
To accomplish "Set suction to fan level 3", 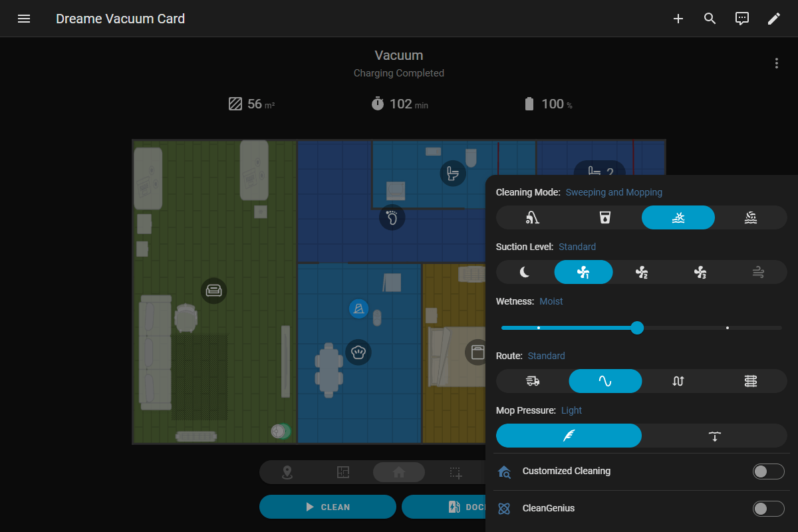I will 700,272.
